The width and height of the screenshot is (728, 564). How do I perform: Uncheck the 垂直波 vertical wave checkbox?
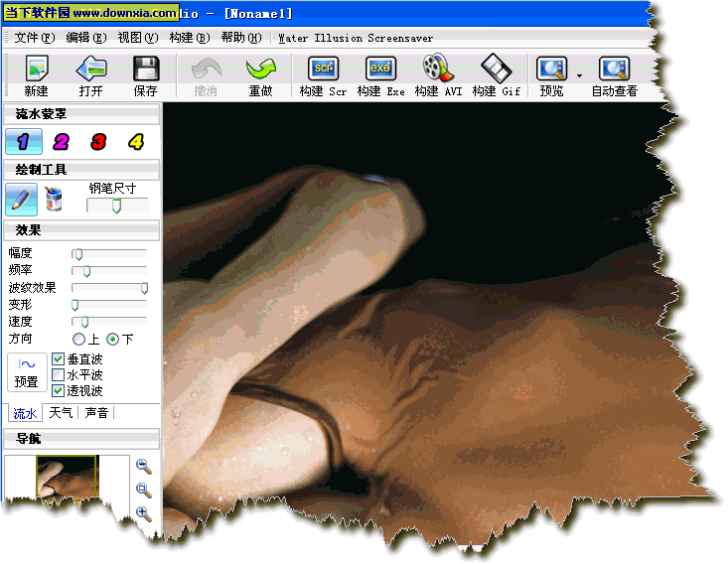coord(58,359)
